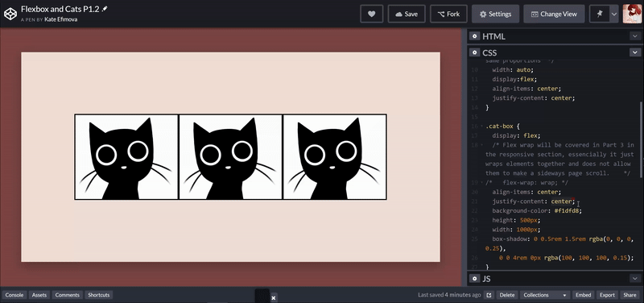
Task: Expand the HTML editor options chevron
Action: click(x=634, y=36)
